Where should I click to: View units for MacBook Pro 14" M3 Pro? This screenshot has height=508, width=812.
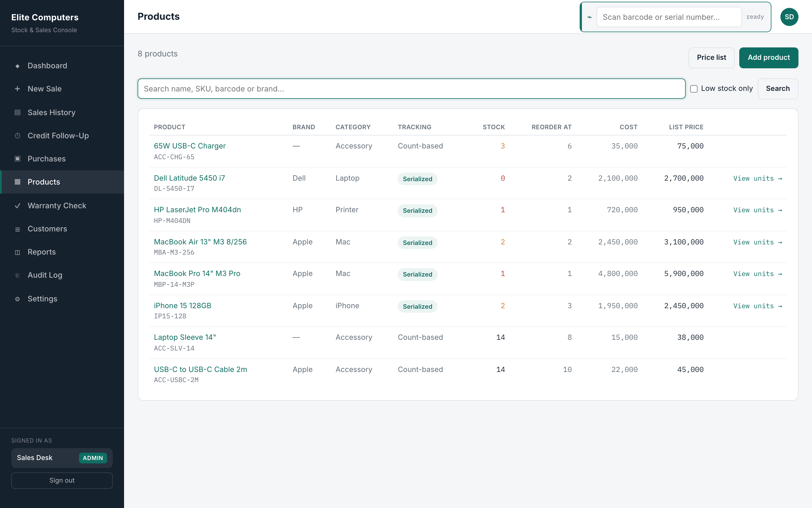(x=758, y=274)
